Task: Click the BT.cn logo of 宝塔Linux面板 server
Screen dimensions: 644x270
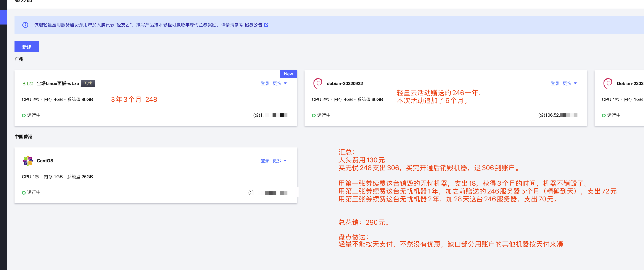Action: [x=28, y=83]
